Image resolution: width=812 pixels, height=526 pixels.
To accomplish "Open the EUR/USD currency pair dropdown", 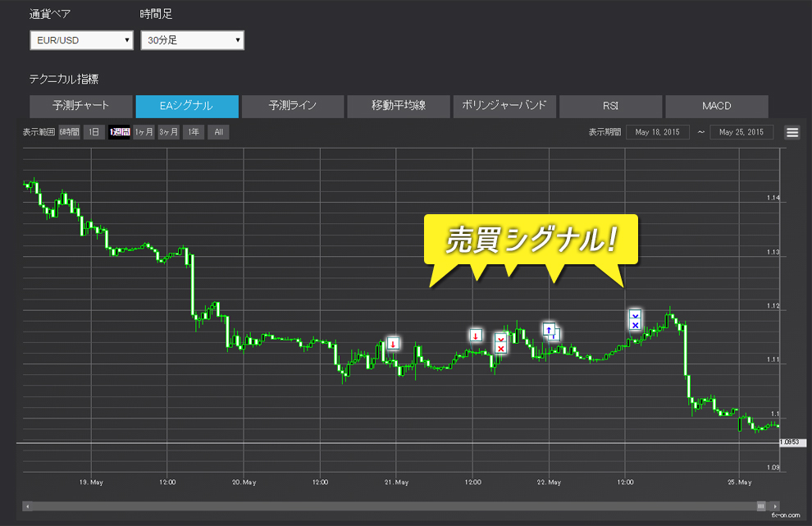I will [82, 40].
